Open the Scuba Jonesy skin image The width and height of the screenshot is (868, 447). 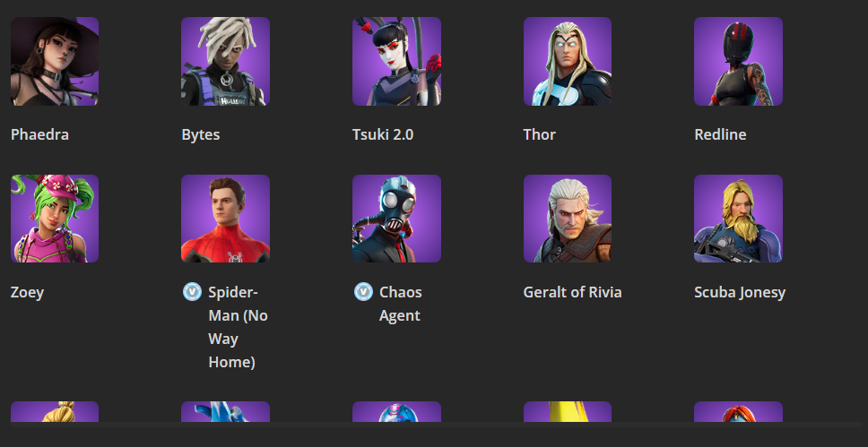pyautogui.click(x=738, y=219)
